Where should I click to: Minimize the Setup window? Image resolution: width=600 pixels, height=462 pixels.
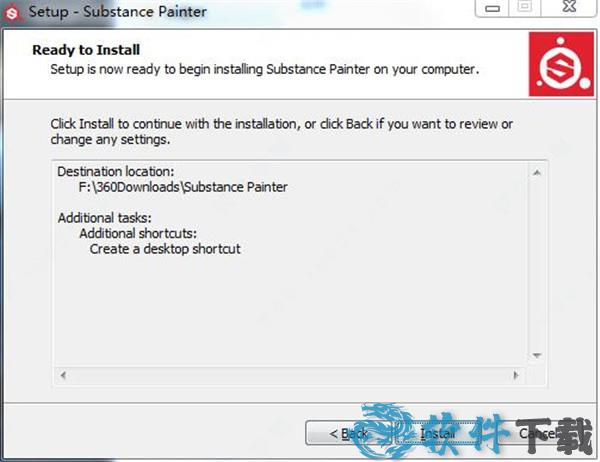coord(492,8)
